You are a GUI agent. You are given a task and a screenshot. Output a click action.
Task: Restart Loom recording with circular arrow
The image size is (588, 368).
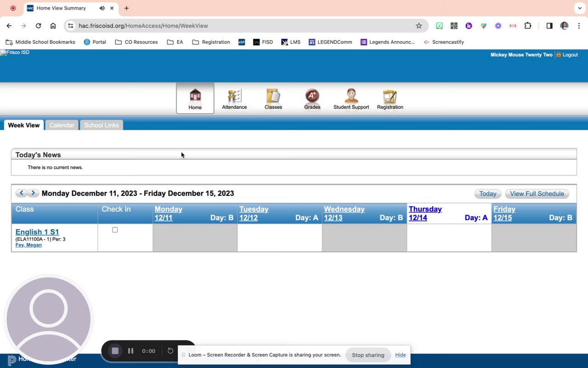point(170,351)
